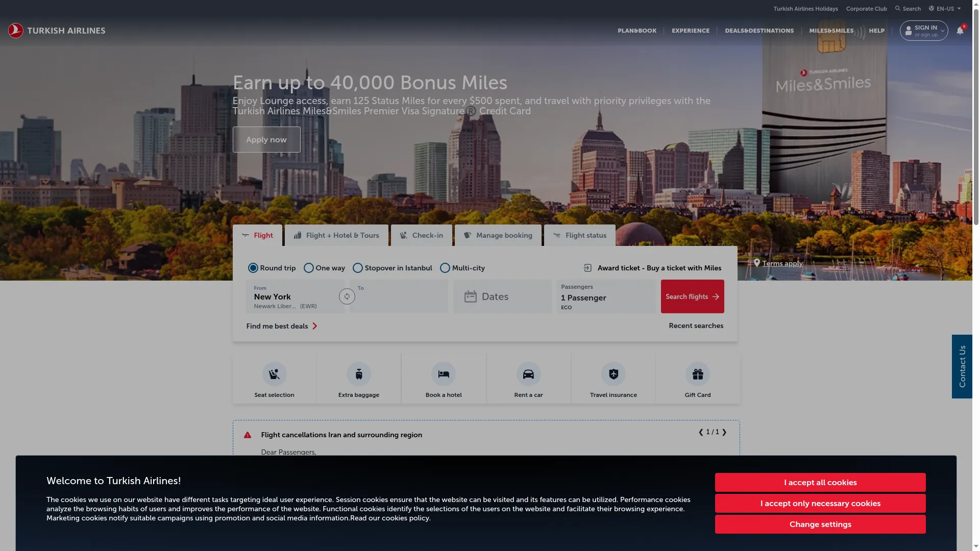Select Round trip option
980x551 pixels.
253,268
